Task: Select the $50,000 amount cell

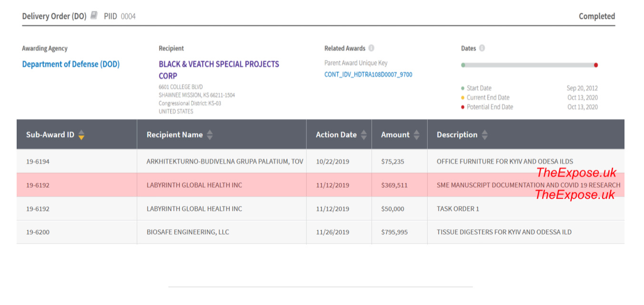Action: 400,208
